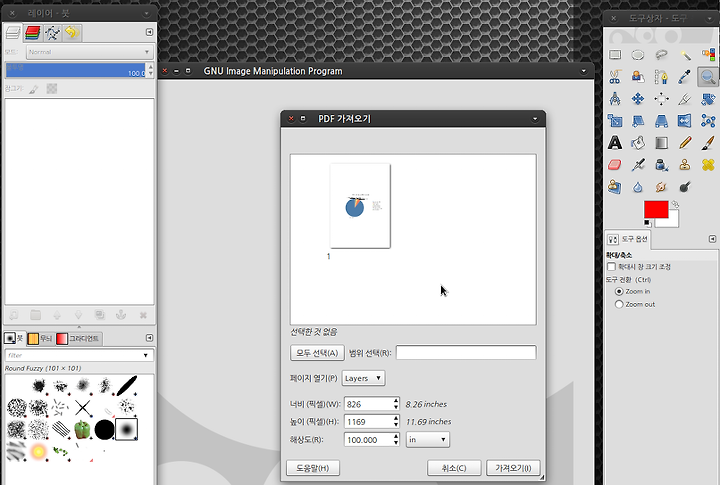This screenshot has width=720, height=485.
Task: Select the Zoom out radio button
Action: pyautogui.click(x=619, y=304)
